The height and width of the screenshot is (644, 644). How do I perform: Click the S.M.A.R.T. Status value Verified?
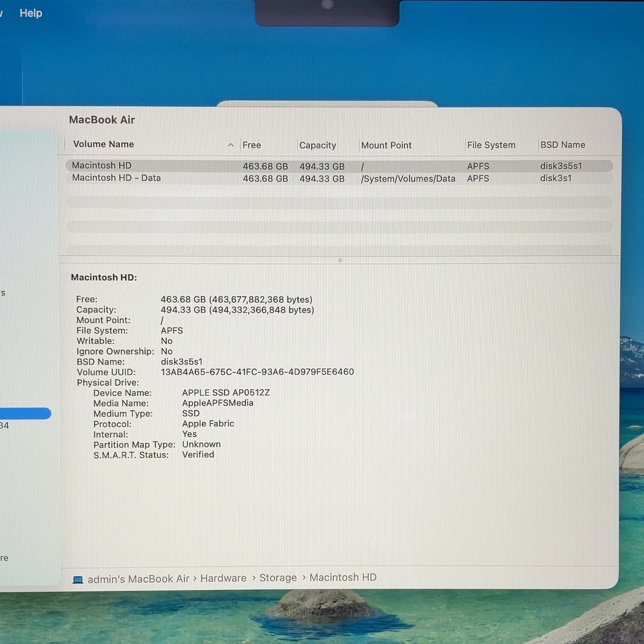pos(198,455)
